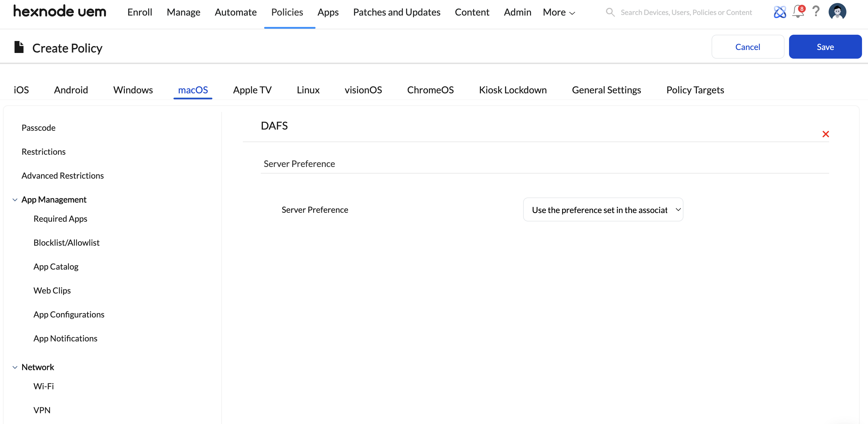Screen dimensions: 868x424
Task: Open App Catalog settings
Action: [x=56, y=267]
